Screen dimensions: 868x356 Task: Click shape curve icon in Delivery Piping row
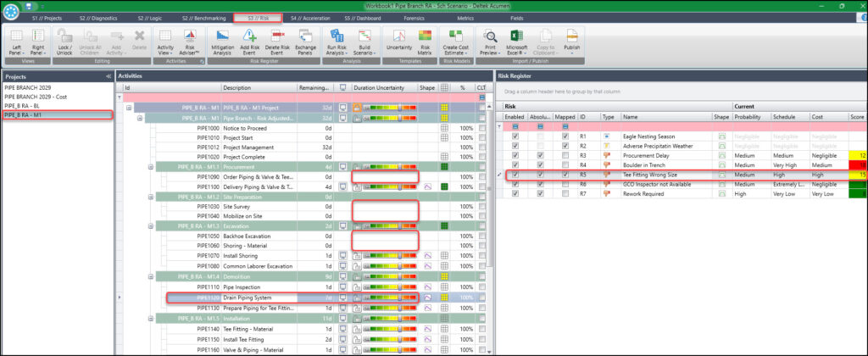pyautogui.click(x=427, y=187)
